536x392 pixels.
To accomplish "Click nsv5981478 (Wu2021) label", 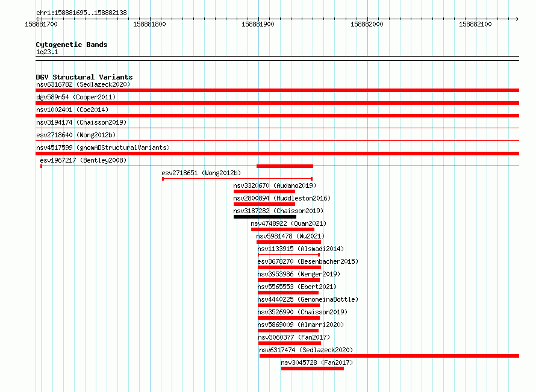I will pos(290,236).
